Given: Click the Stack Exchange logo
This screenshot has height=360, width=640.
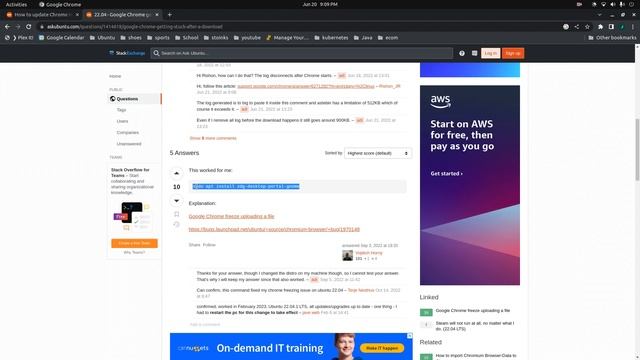Looking at the screenshot, I should point(127,53).
